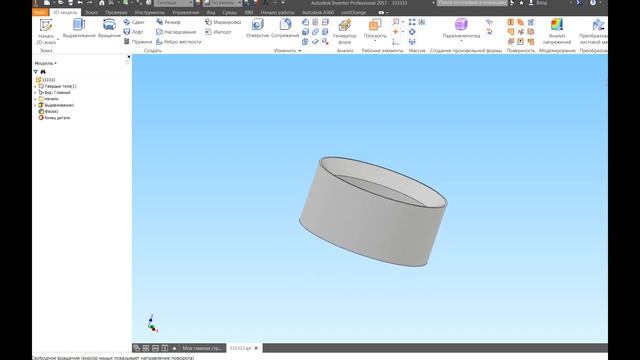
Task: Click the work point icon in Рабочие элементы
Action: pos(396,32)
